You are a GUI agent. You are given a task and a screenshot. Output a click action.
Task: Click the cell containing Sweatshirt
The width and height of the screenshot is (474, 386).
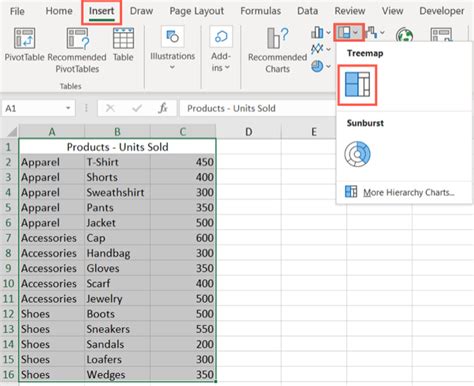[117, 192]
